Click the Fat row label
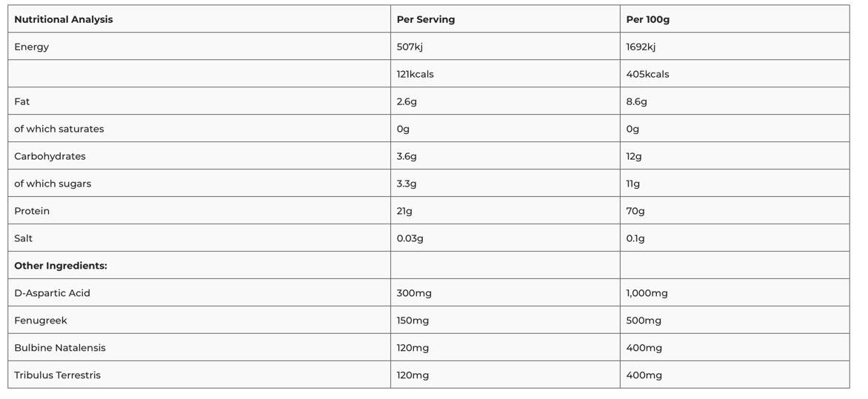This screenshot has height=399, width=868. pos(22,101)
